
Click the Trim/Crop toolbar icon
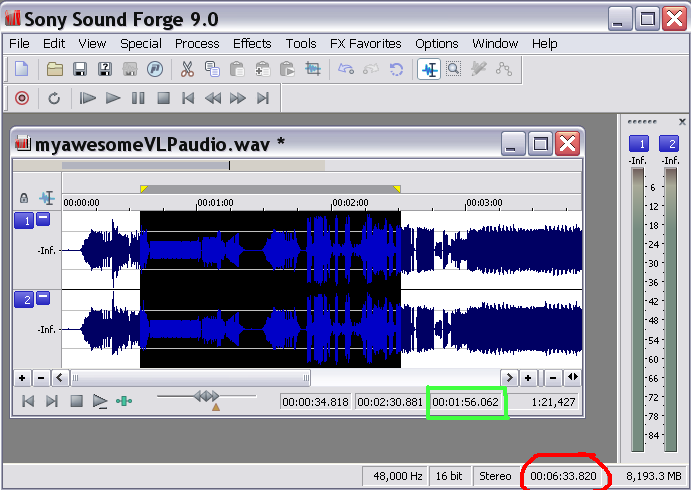coord(313,69)
